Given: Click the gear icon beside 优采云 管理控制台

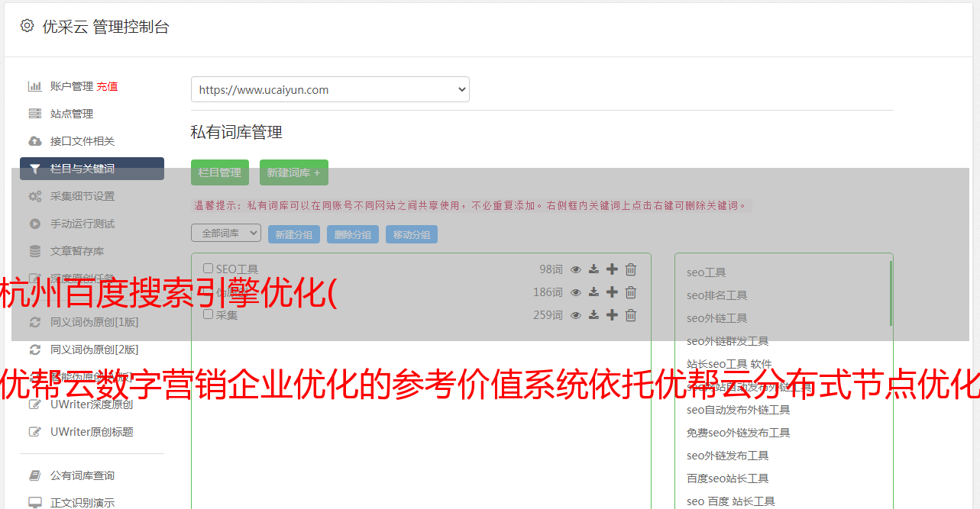Looking at the screenshot, I should pos(27,26).
